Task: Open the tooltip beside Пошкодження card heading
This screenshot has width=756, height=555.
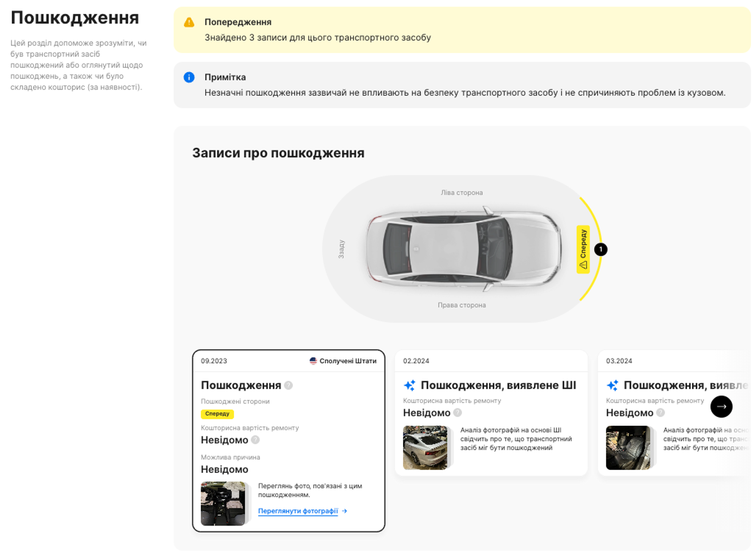Action: (288, 386)
